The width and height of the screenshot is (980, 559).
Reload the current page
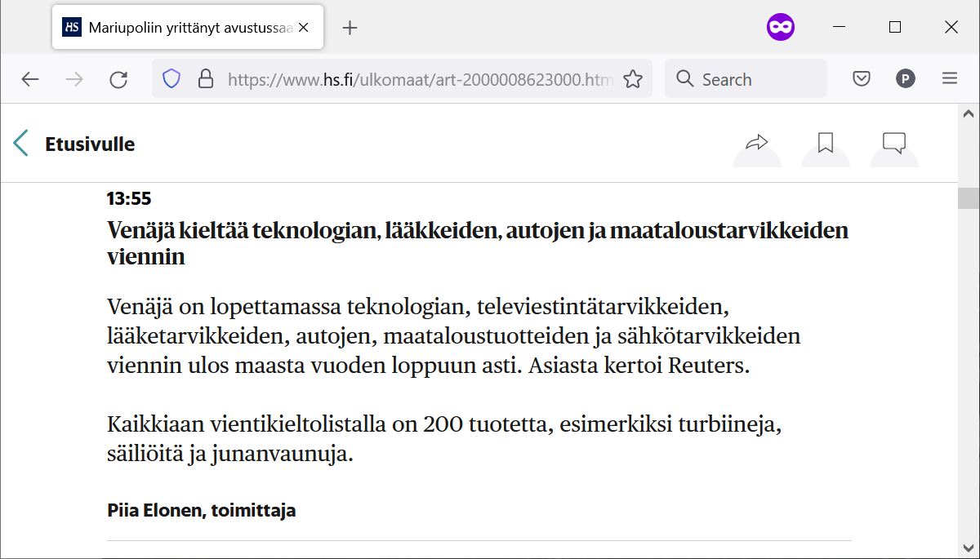(x=119, y=78)
